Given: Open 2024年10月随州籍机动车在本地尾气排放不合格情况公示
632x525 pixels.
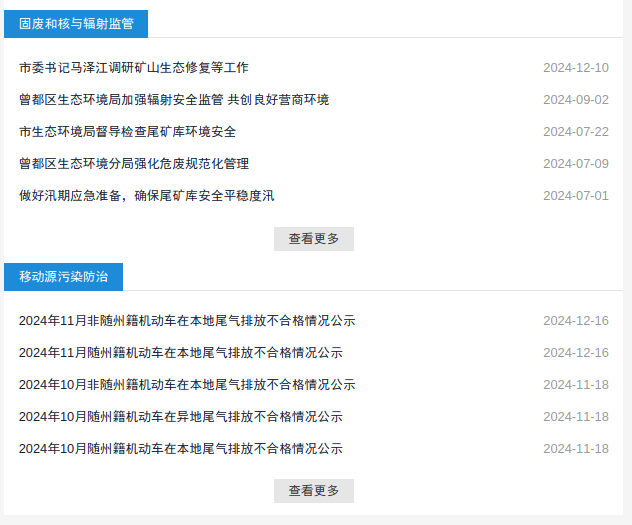Looking at the screenshot, I should tap(181, 449).
